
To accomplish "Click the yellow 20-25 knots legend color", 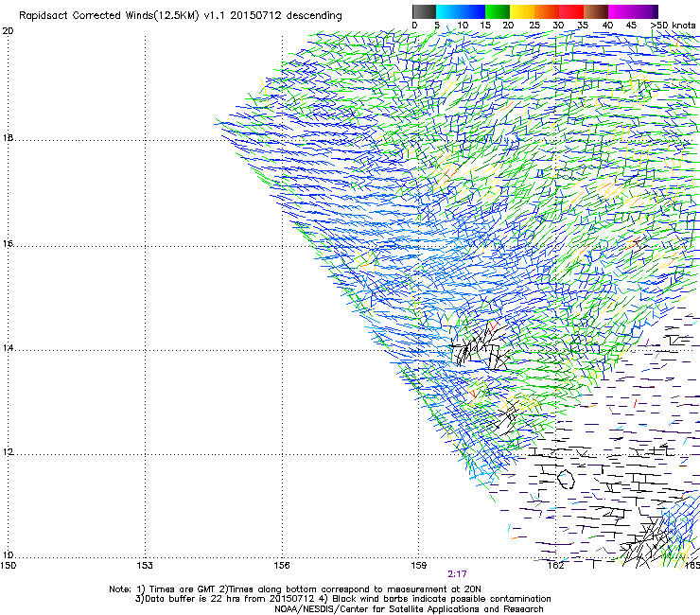I will [522, 11].
